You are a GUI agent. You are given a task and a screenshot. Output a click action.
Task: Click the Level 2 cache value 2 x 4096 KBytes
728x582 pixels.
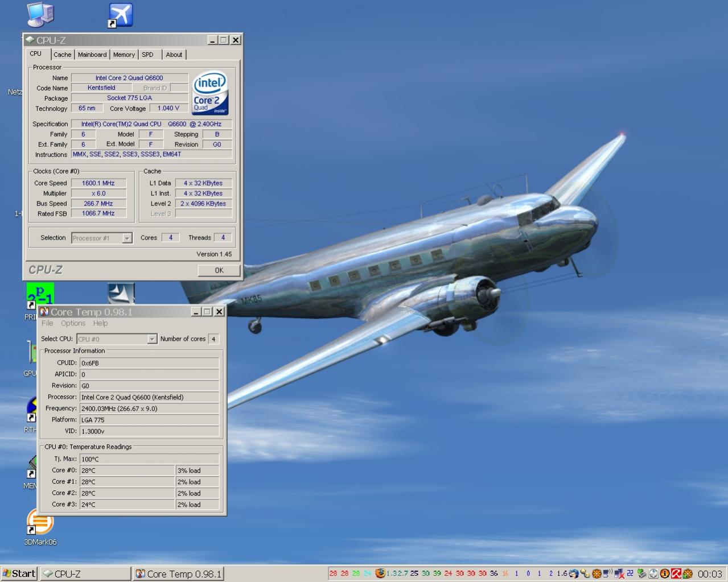pos(203,204)
